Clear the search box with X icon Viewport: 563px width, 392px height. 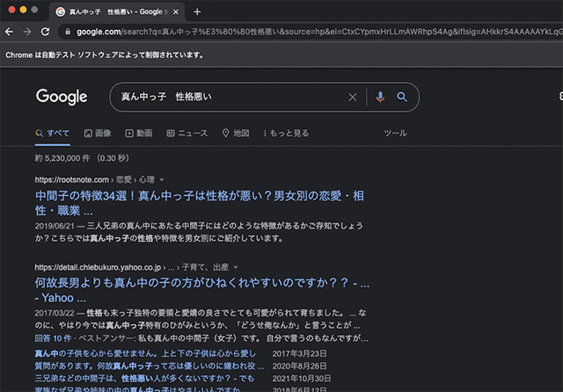pyautogui.click(x=353, y=97)
